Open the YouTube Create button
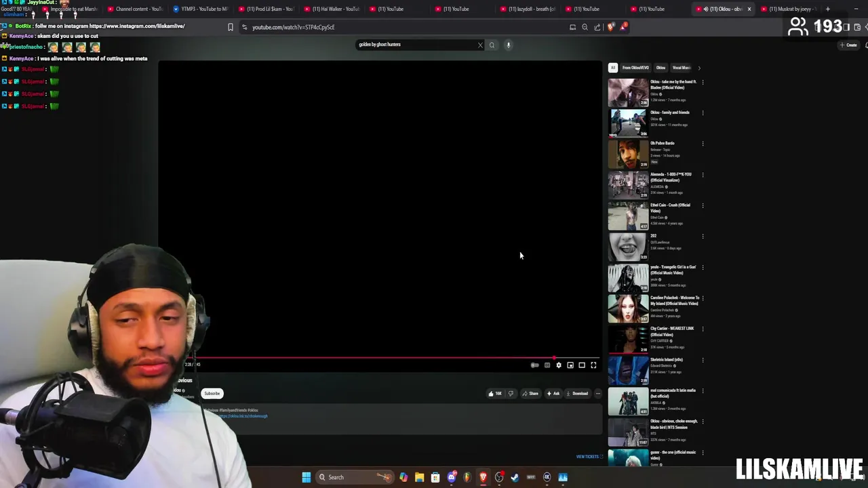 coord(848,45)
